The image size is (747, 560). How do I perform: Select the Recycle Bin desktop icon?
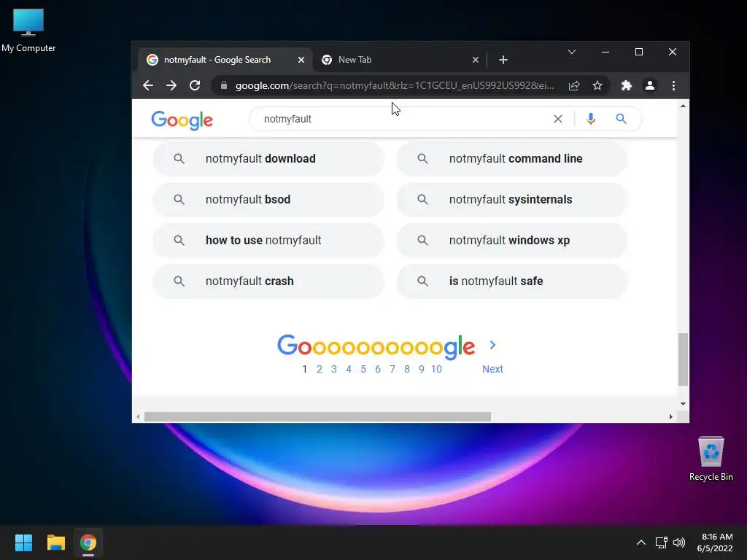711,459
